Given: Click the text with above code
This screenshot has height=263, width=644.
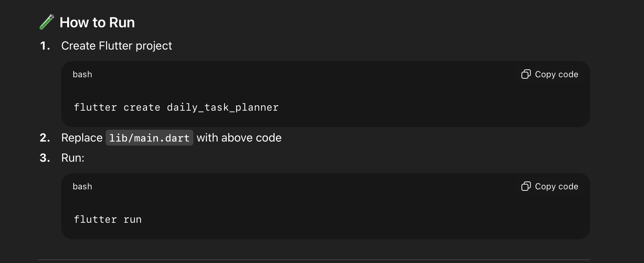Looking at the screenshot, I should (x=239, y=138).
